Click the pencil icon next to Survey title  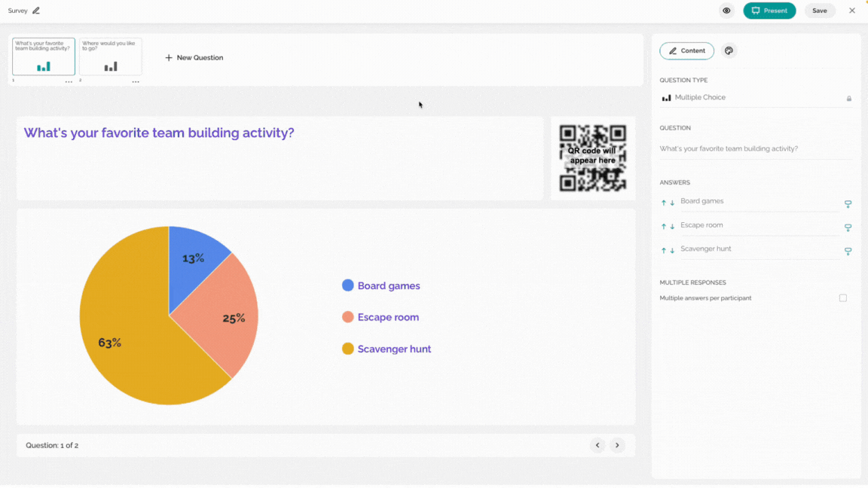coord(36,11)
